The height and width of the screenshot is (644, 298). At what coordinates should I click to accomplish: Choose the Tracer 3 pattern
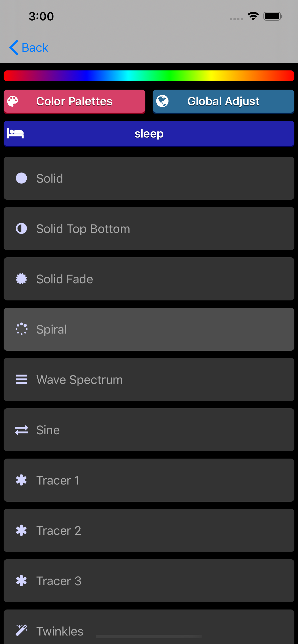[x=149, y=581]
